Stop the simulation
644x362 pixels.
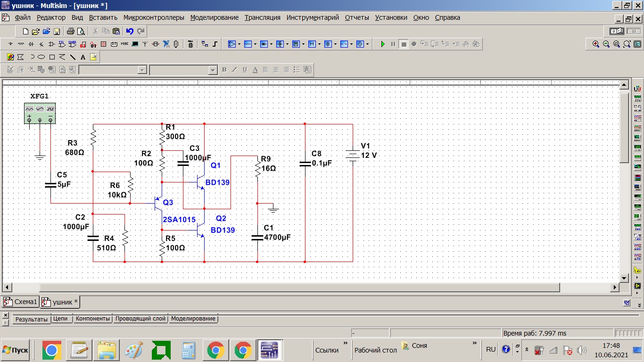(x=404, y=44)
